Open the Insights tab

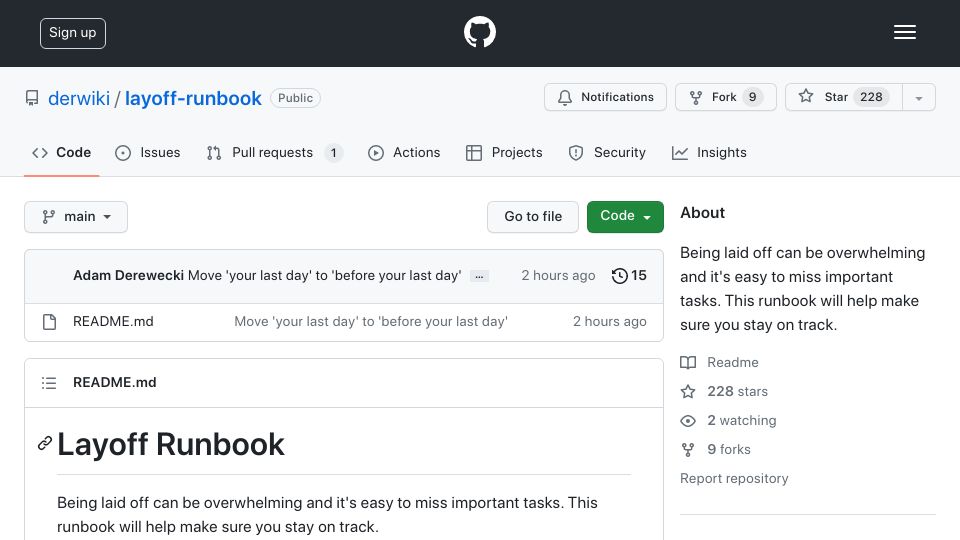(x=709, y=152)
